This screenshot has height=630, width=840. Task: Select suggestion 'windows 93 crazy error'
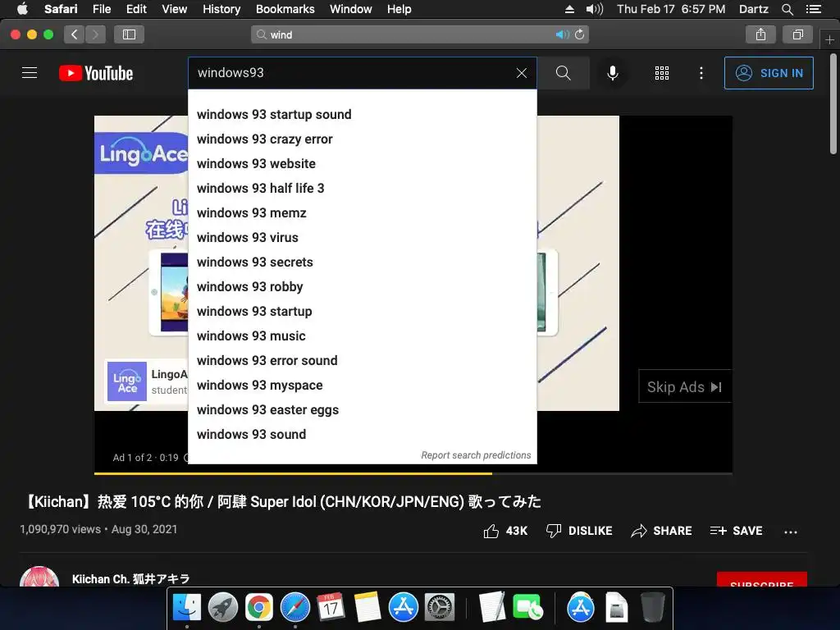(362, 139)
